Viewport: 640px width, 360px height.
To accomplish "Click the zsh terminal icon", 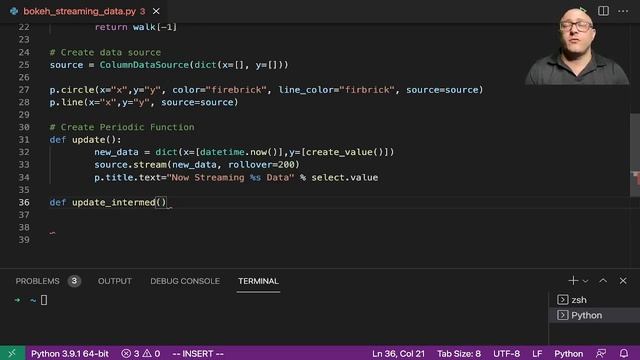I will click(x=562, y=300).
